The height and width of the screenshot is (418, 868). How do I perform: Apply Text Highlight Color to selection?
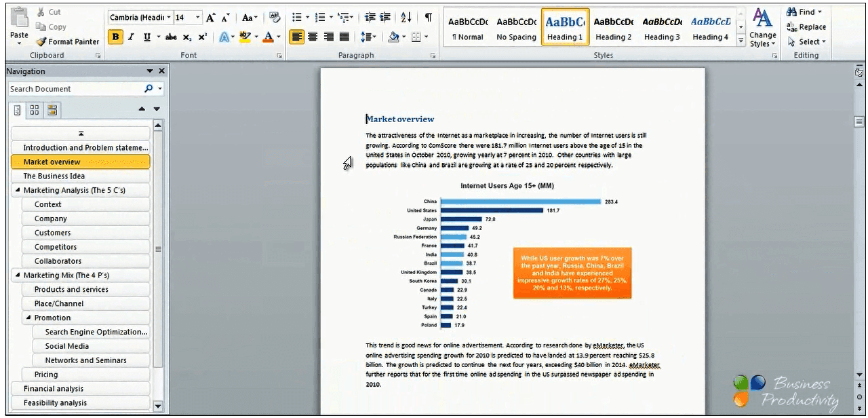pos(244,37)
